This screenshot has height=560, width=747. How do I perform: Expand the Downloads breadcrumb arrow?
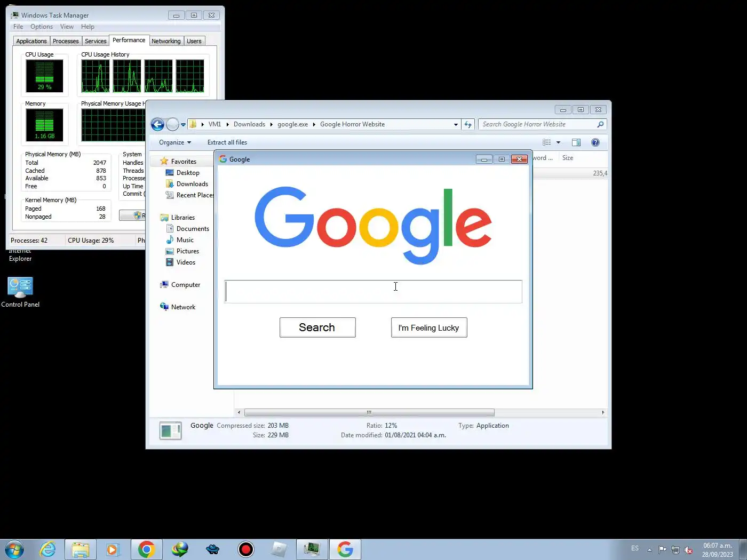point(271,124)
